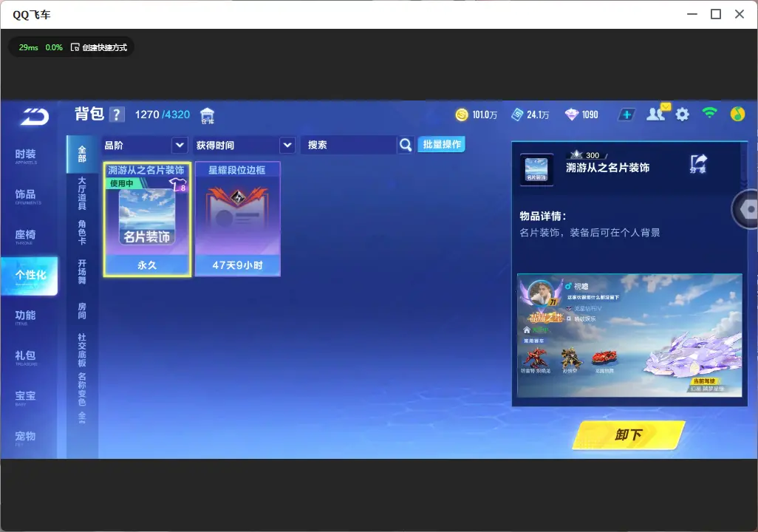Click the 29ms latency indicator

[x=29, y=47]
